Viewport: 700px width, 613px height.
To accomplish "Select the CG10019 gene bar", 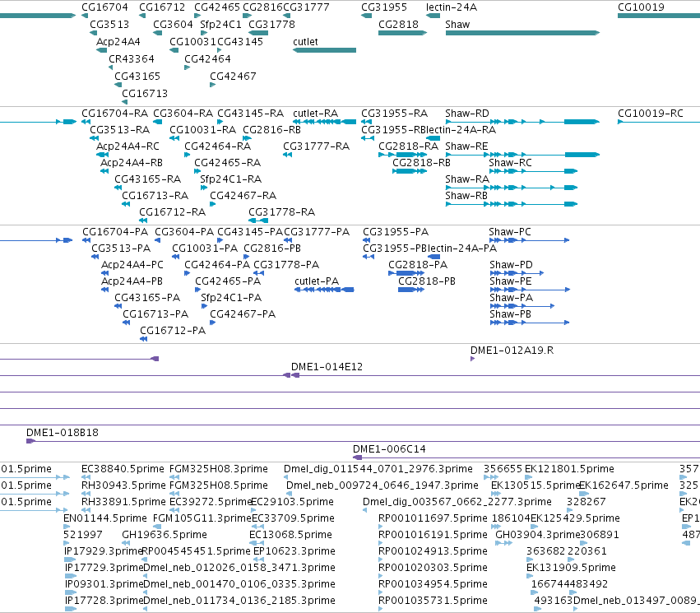I will click(659, 16).
